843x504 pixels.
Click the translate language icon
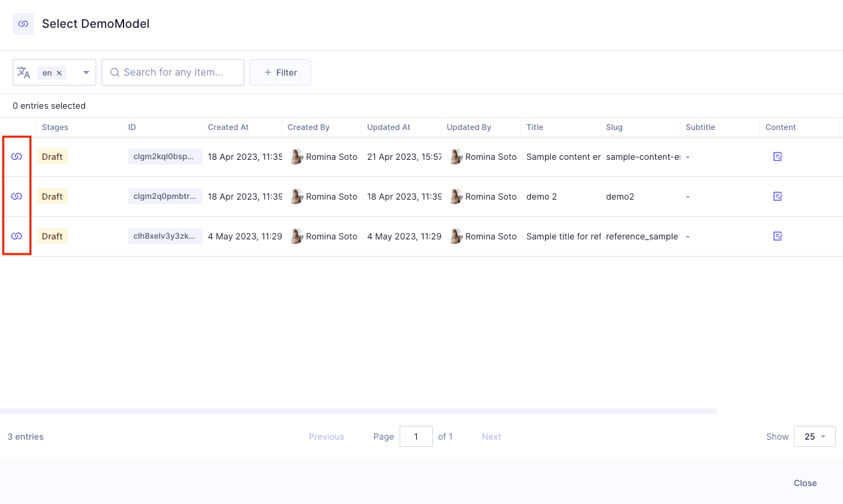(x=24, y=72)
